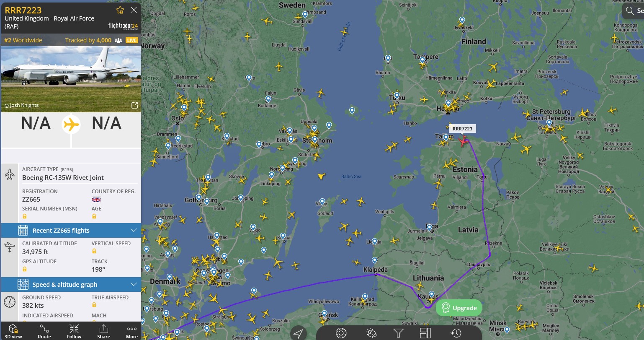Image resolution: width=644 pixels, height=340 pixels.
Task: Open the More options menu
Action: 132,331
